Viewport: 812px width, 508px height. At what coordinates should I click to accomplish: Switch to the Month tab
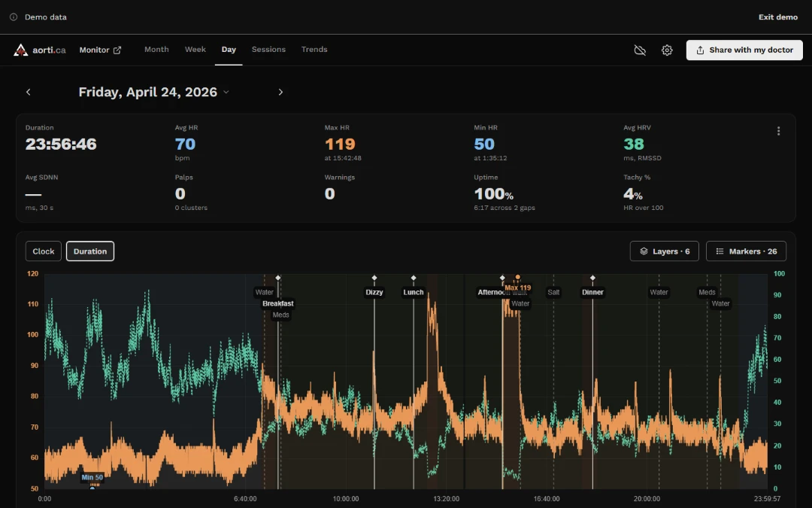[x=156, y=49]
